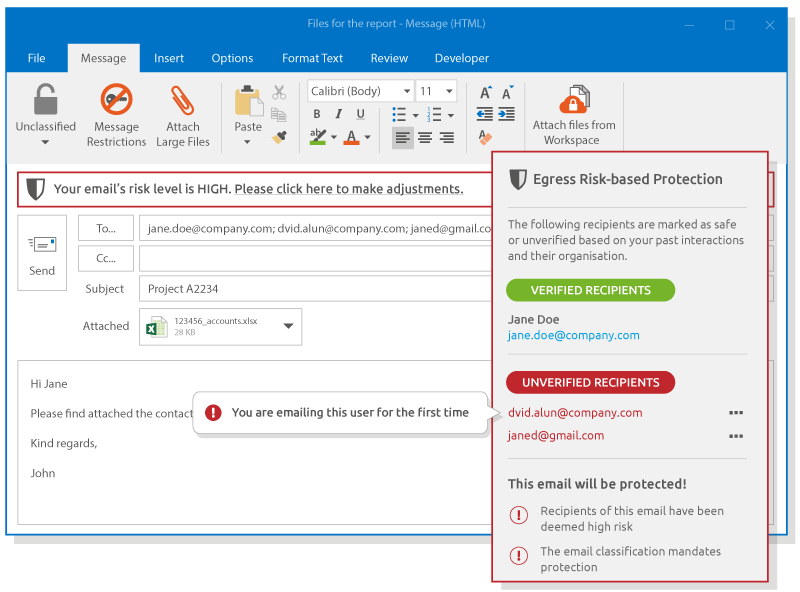Click in the message body near 'Kind regards,'
The width and height of the screenshot is (800, 592).
pyautogui.click(x=64, y=443)
